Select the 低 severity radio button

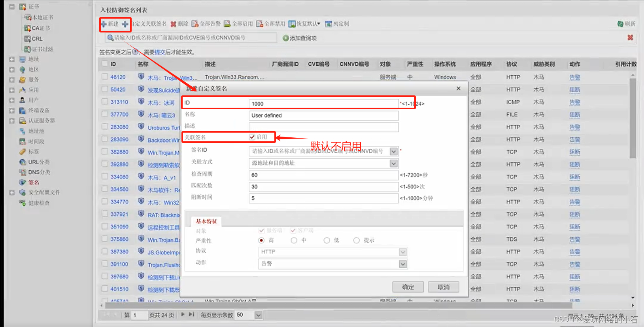(x=327, y=240)
